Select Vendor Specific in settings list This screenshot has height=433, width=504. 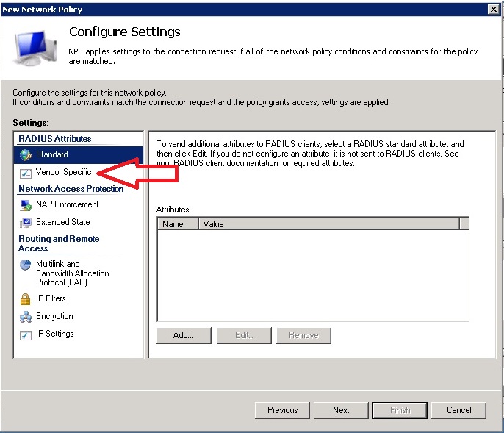click(x=63, y=172)
